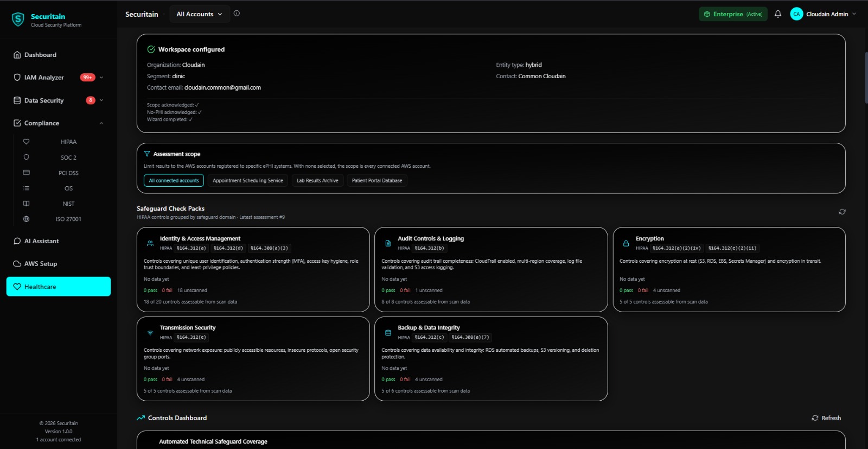The height and width of the screenshot is (449, 868).
Task: Click Refresh in Controls Dashboard
Action: pyautogui.click(x=826, y=418)
